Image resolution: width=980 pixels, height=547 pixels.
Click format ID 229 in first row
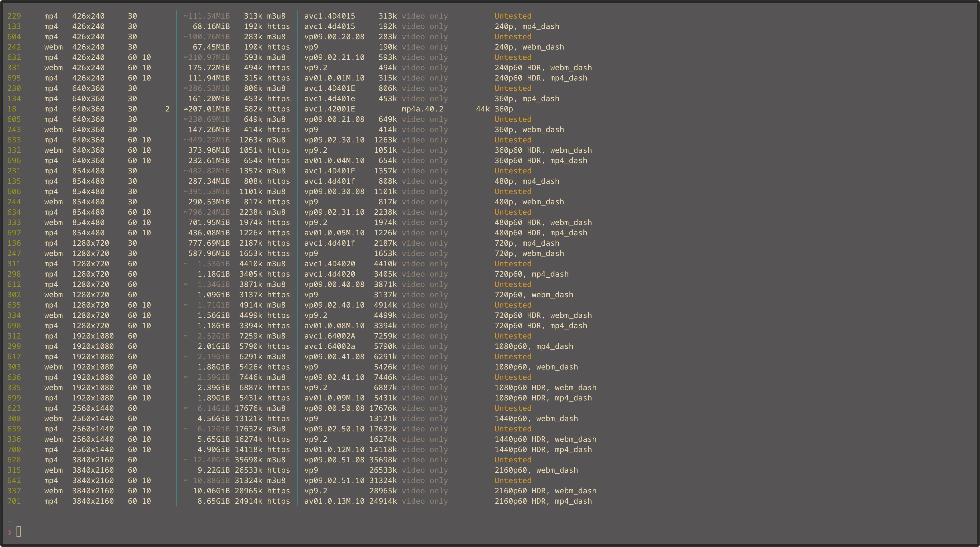coord(14,16)
